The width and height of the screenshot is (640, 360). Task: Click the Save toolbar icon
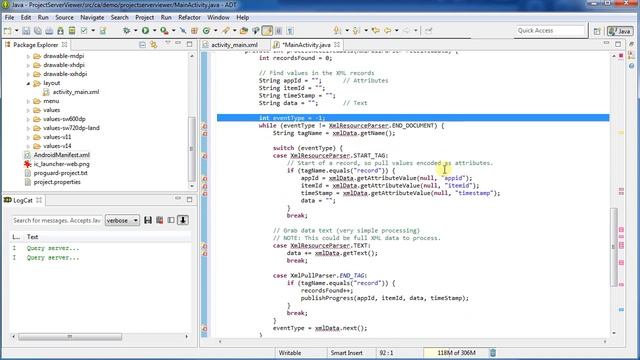pos(26,31)
